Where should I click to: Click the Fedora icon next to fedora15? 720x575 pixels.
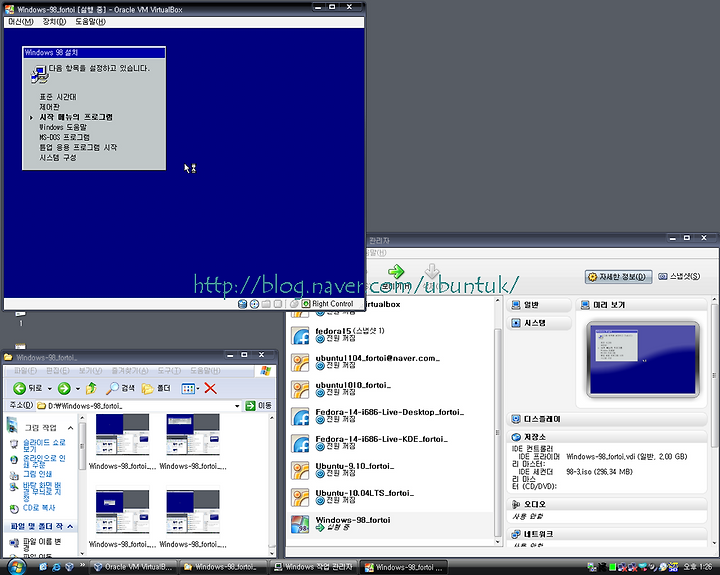301,336
